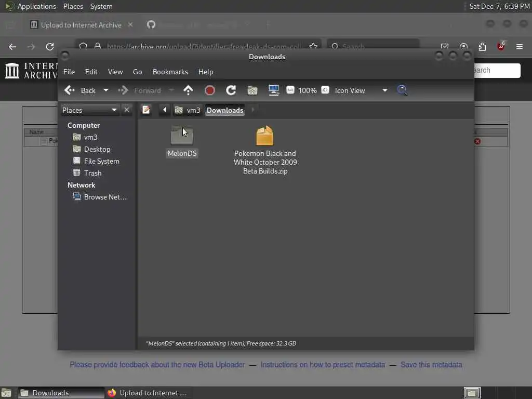532x399 pixels.
Task: Open the Firefox account icon
Action: pyautogui.click(x=463, y=46)
